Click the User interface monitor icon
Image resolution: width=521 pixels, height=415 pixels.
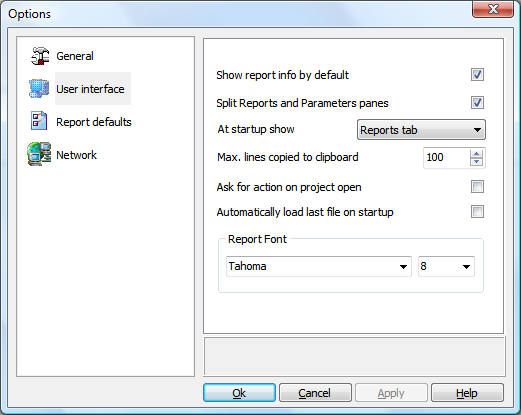coord(39,88)
